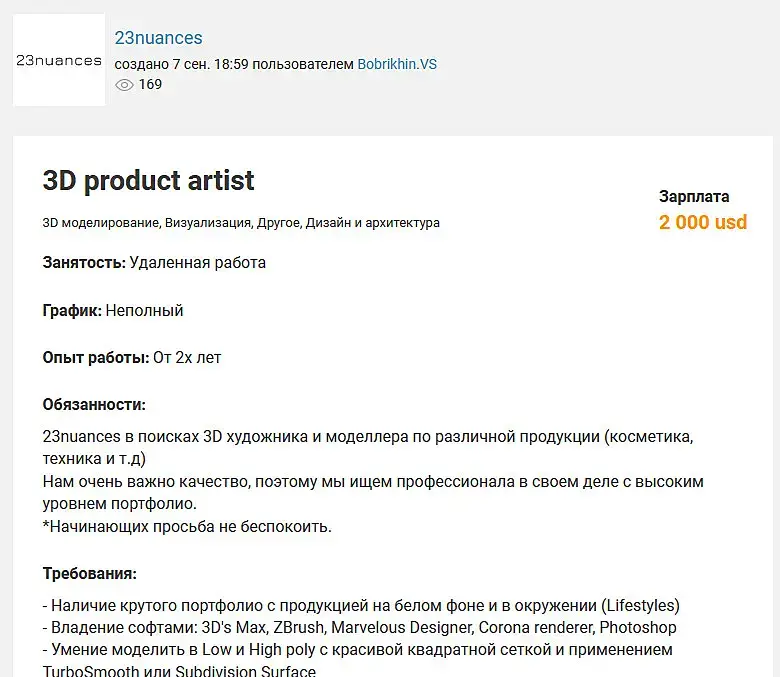Click the eye views icon
Viewport: 780px width, 677px height.
pos(124,85)
